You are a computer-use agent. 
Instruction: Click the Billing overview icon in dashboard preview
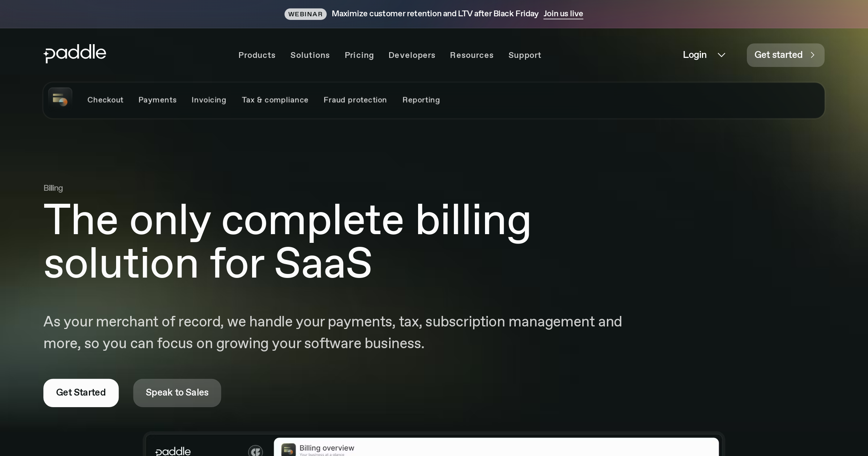[288, 450]
